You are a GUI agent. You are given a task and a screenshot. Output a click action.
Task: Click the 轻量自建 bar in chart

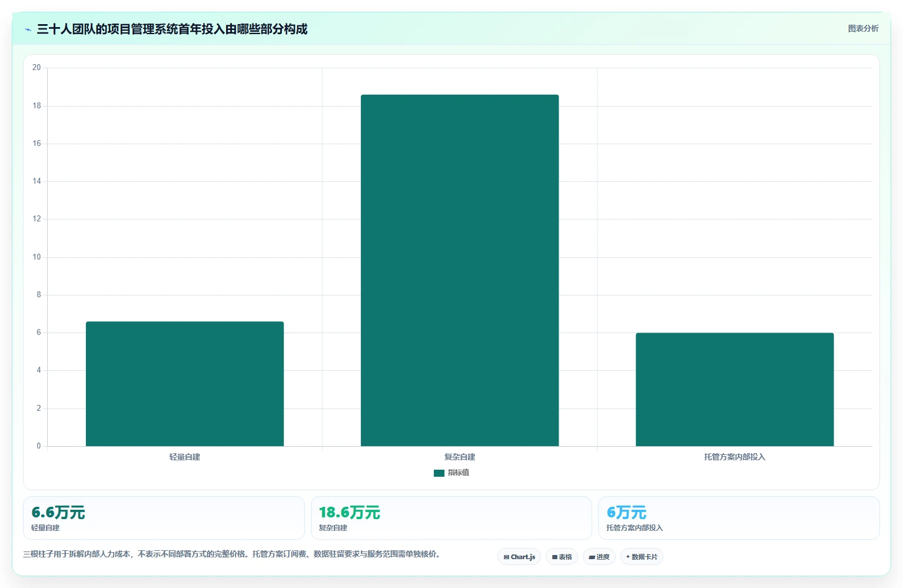click(185, 384)
